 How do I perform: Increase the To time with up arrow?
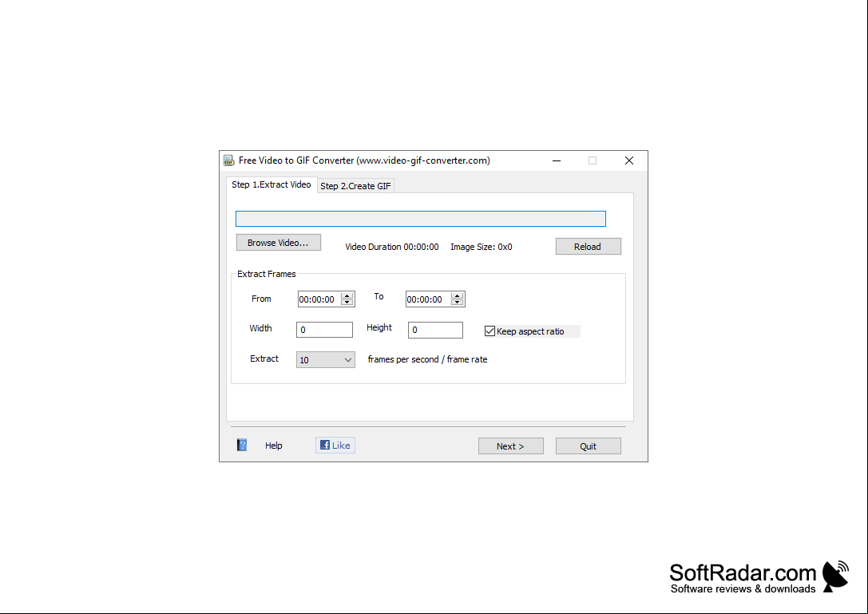(x=457, y=295)
